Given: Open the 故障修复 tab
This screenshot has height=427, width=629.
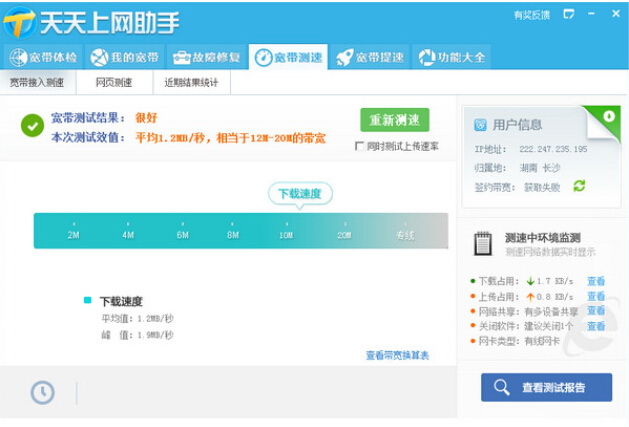Looking at the screenshot, I should (206, 57).
